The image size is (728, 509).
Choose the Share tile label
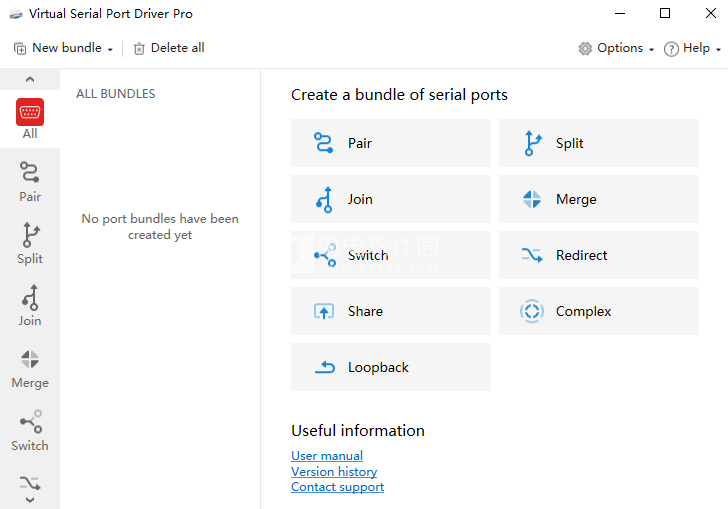(365, 311)
